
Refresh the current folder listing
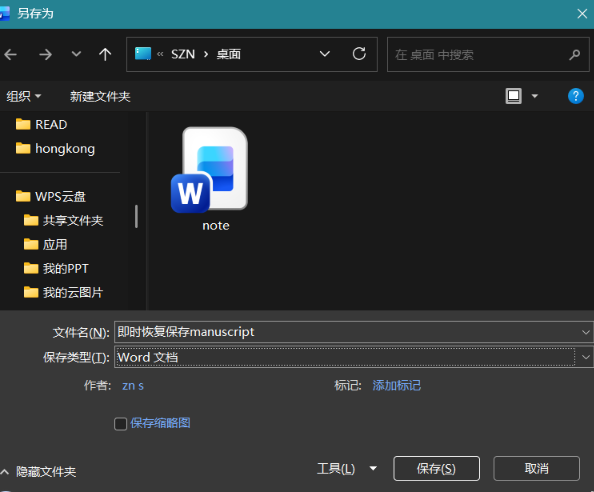click(359, 54)
